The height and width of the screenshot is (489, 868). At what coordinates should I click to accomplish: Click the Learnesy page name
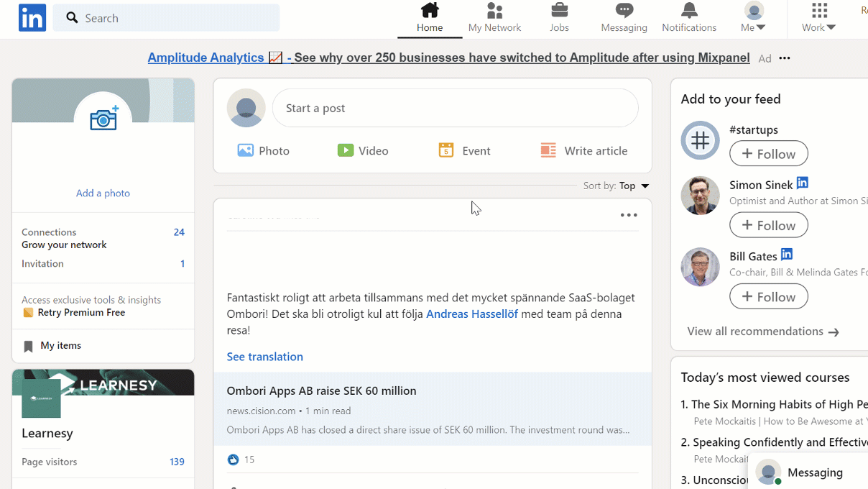pos(47,433)
